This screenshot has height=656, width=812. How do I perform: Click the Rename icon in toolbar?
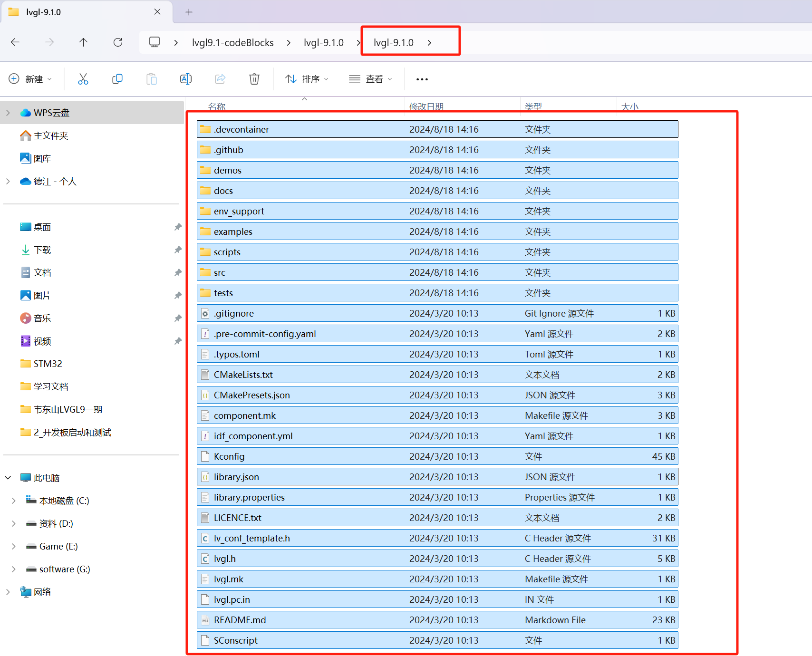(x=186, y=79)
